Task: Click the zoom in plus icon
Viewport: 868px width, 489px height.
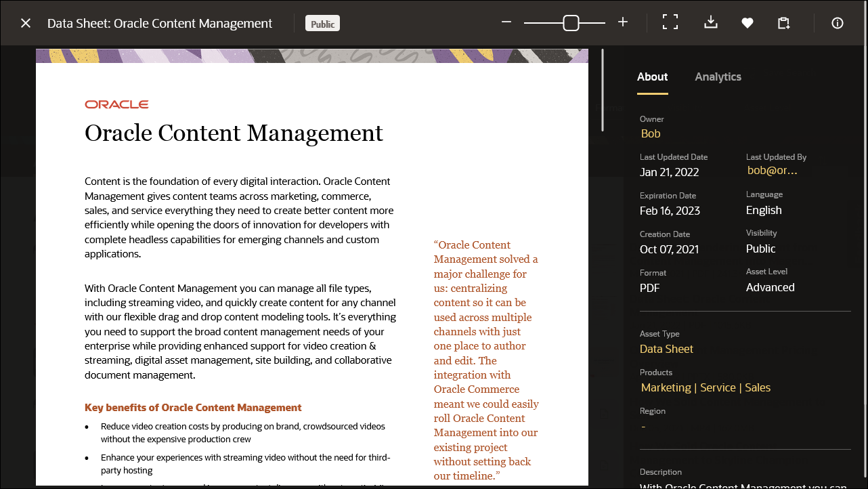Action: pyautogui.click(x=623, y=22)
